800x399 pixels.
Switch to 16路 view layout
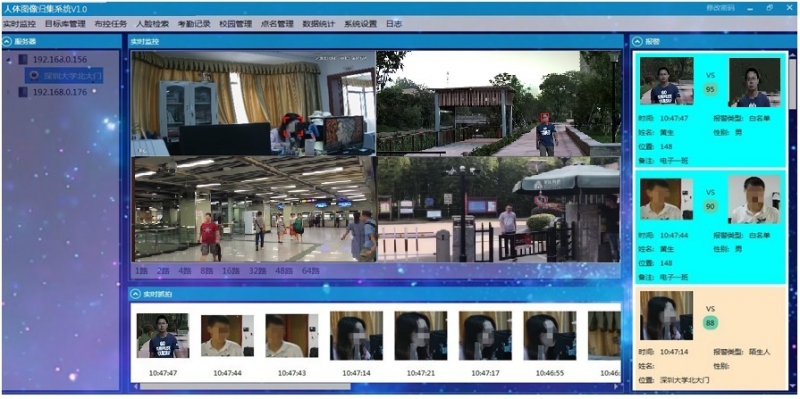231,270
